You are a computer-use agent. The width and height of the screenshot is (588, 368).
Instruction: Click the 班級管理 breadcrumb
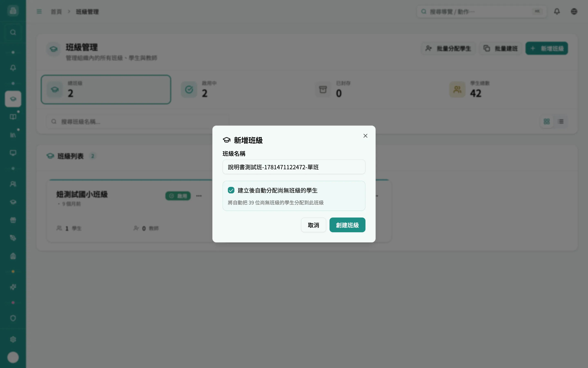87,12
